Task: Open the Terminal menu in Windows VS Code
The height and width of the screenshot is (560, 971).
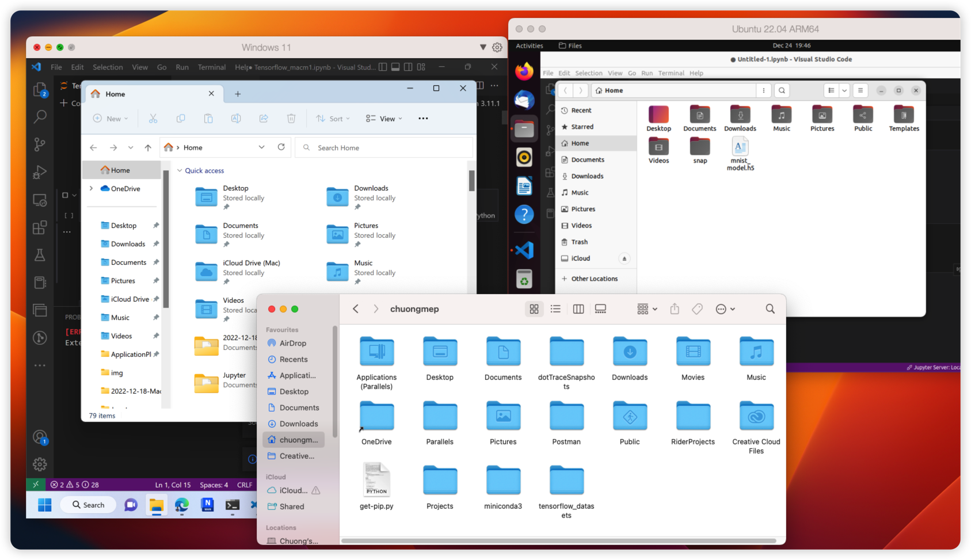Action: (x=211, y=67)
